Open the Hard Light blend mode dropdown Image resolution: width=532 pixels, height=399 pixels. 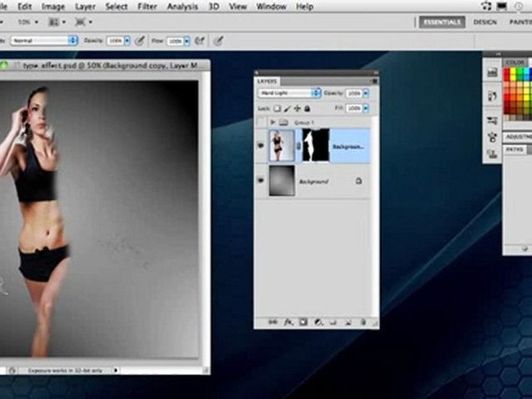(289, 93)
